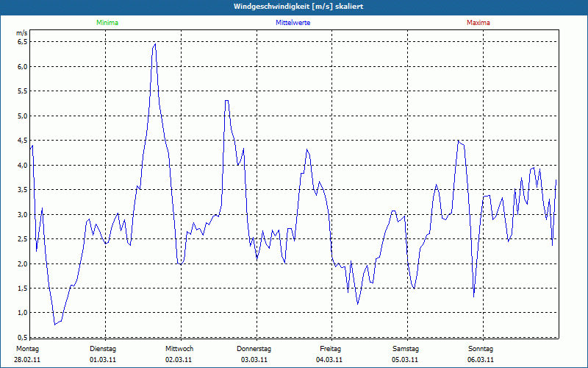Click the date 06.03.11
The width and height of the screenshot is (588, 368).
point(481,360)
